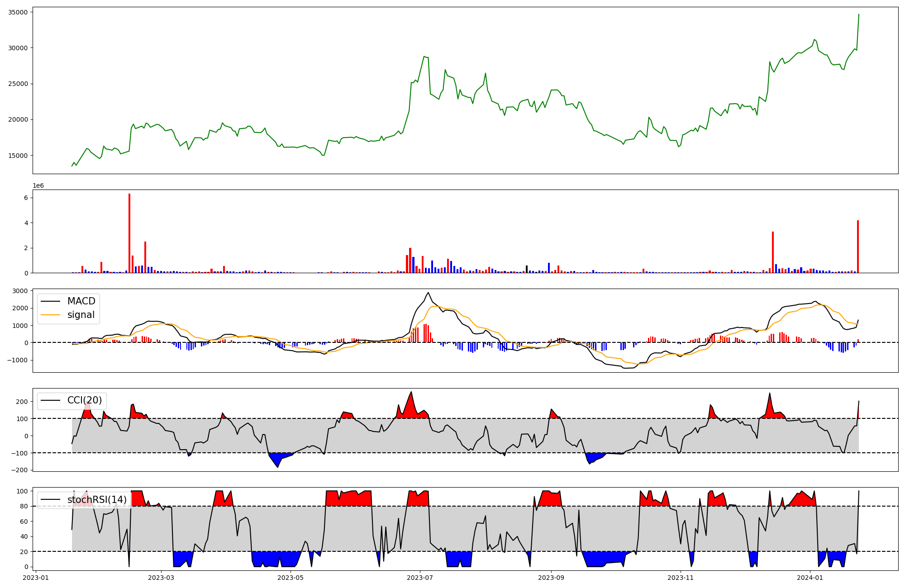Click the 1e6 volume scale label

(x=38, y=186)
